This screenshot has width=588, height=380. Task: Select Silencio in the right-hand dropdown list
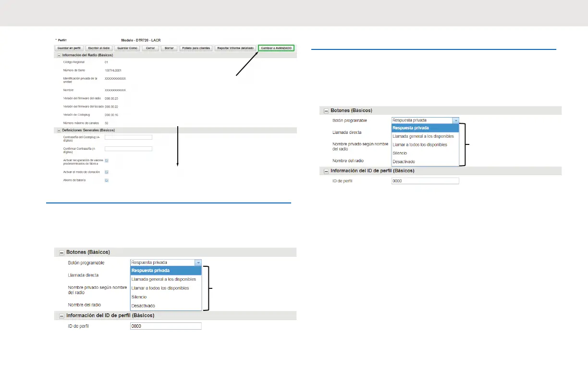click(x=400, y=153)
